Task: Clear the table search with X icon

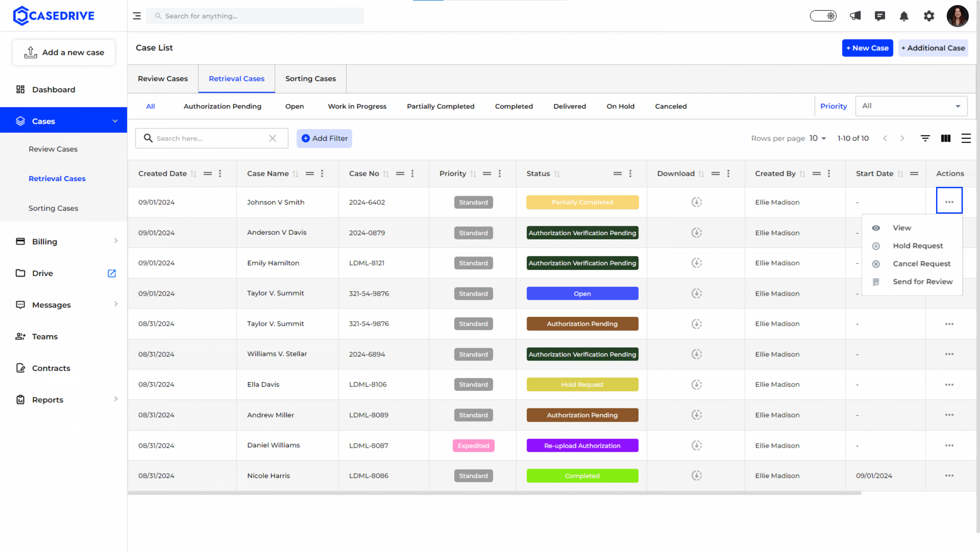Action: click(272, 138)
